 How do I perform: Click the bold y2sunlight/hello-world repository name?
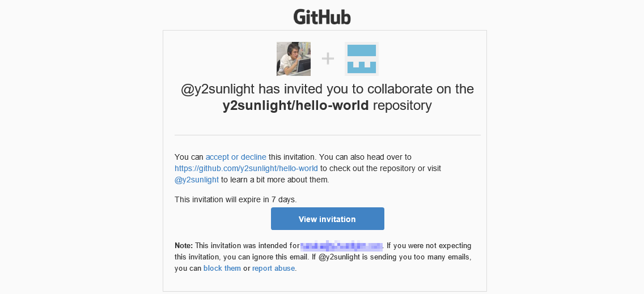tap(296, 106)
